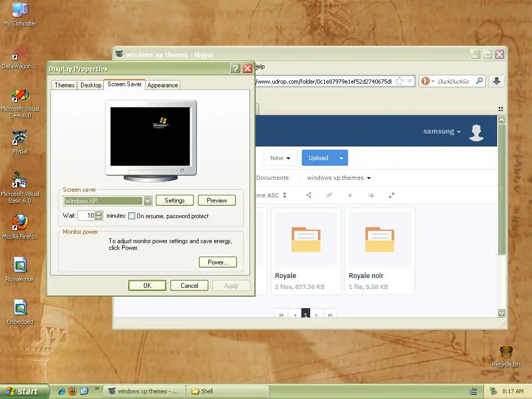This screenshot has height=399, width=532.
Task: Open the DataWagon desktop shortcut
Action: pos(20,58)
